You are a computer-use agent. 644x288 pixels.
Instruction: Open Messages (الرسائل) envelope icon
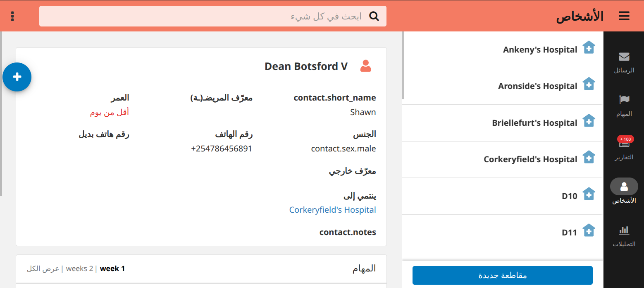624,57
